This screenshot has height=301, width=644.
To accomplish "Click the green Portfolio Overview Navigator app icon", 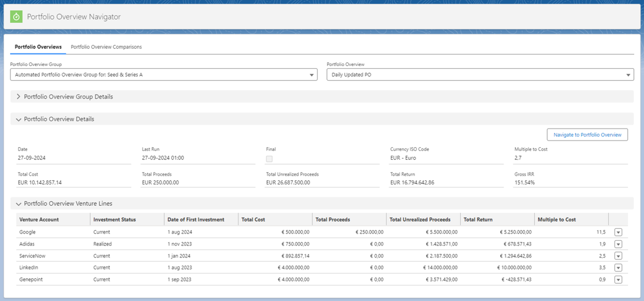I will [x=16, y=17].
